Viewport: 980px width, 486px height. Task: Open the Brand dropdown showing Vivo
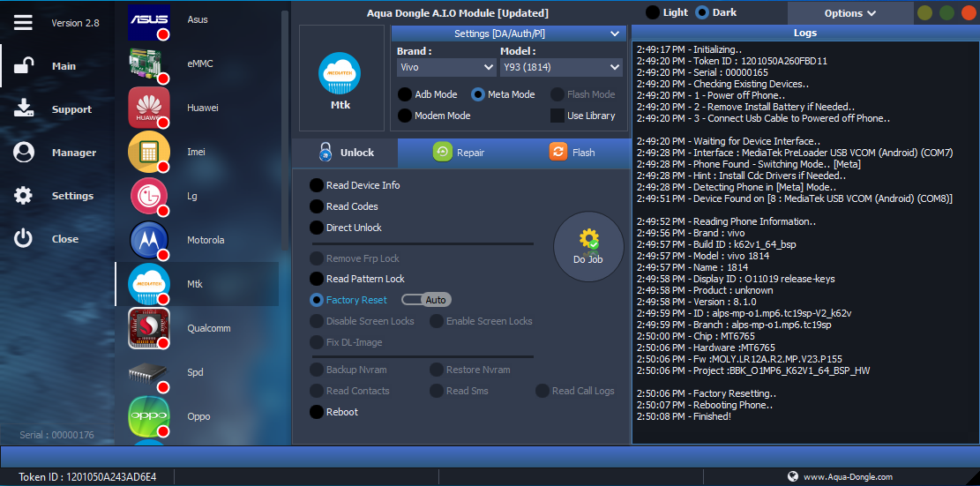pyautogui.click(x=446, y=67)
